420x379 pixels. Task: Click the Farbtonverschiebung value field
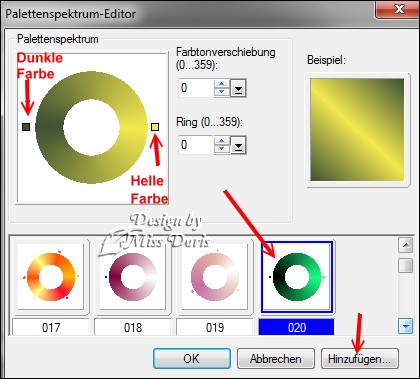[x=196, y=88]
